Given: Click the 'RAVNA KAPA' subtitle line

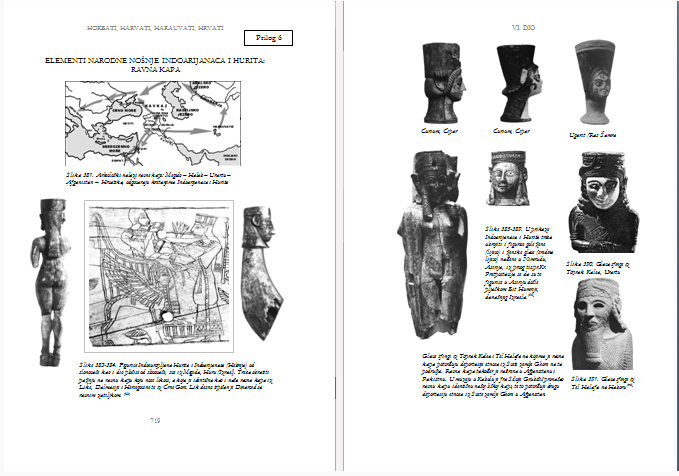Looking at the screenshot, I should click(x=155, y=69).
